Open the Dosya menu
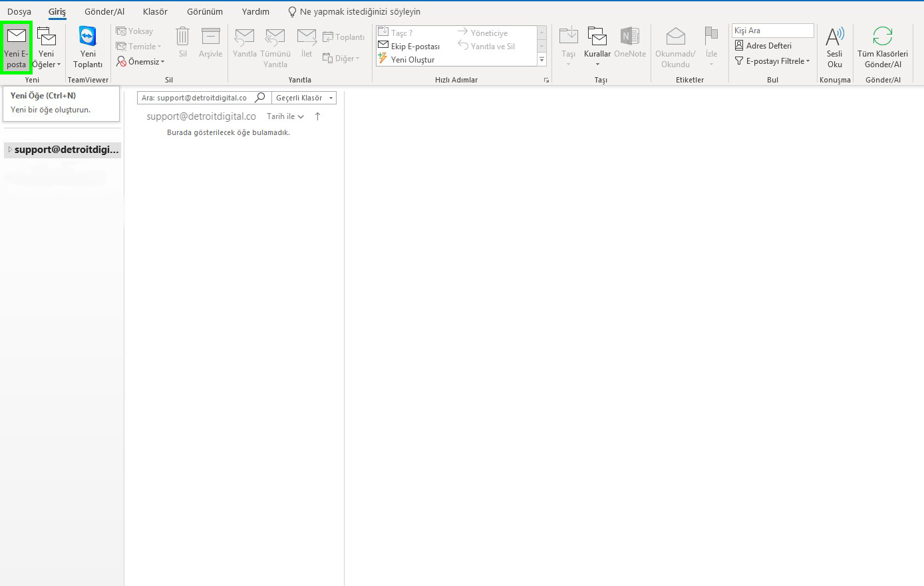The width and height of the screenshot is (924, 586). 19,11
